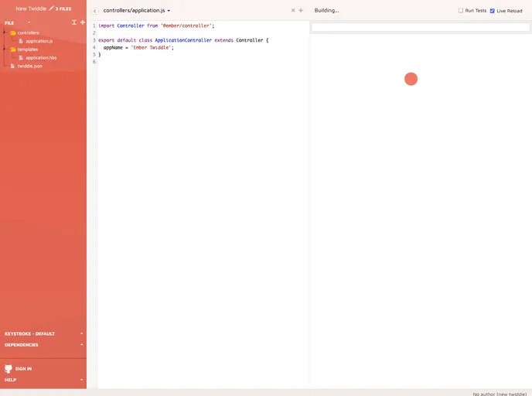Click the No author (new twiddle) status text
This screenshot has width=532, height=396.
click(500, 394)
